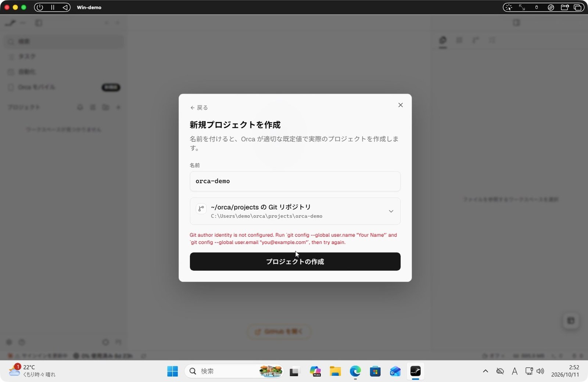Click the network display tray icon
Screen dimensions: 588x382
(x=529, y=371)
